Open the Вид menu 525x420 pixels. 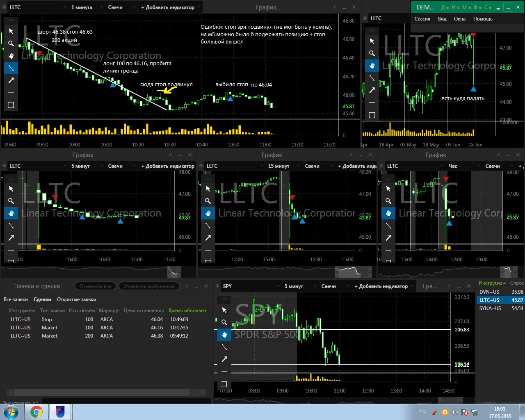[x=442, y=19]
